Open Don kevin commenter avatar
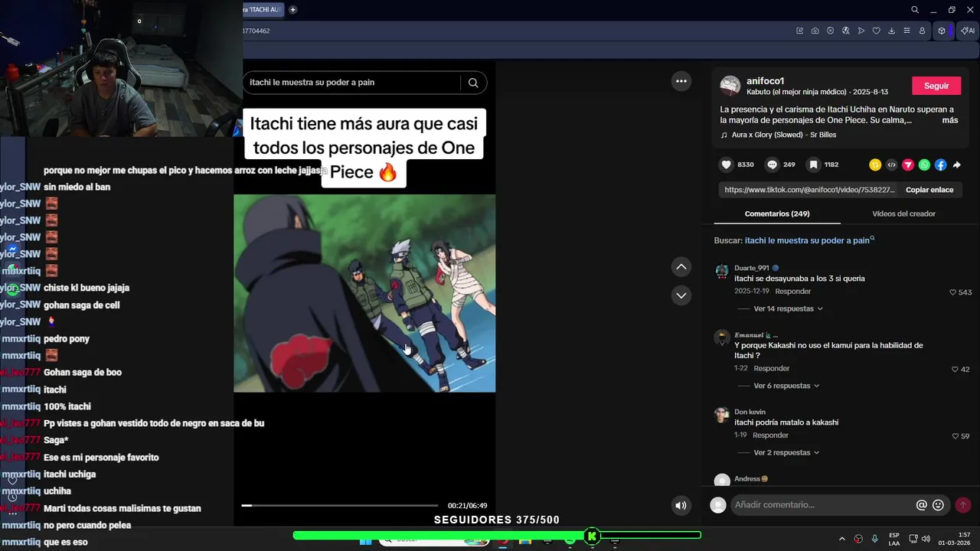 click(721, 415)
